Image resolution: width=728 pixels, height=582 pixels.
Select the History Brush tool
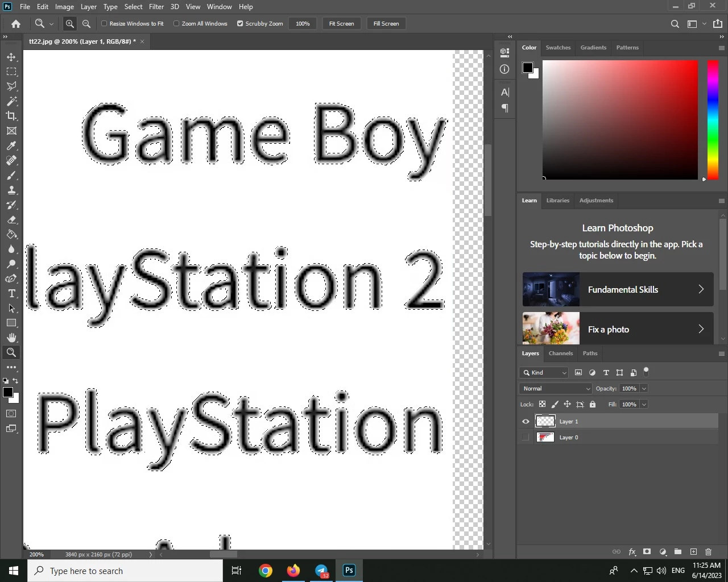11,205
